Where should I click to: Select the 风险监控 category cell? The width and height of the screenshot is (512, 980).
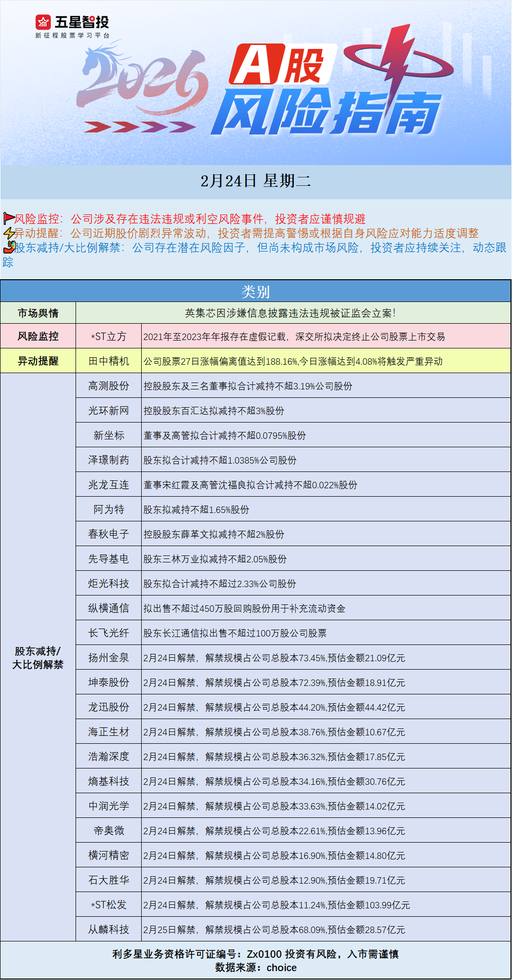tap(38, 336)
